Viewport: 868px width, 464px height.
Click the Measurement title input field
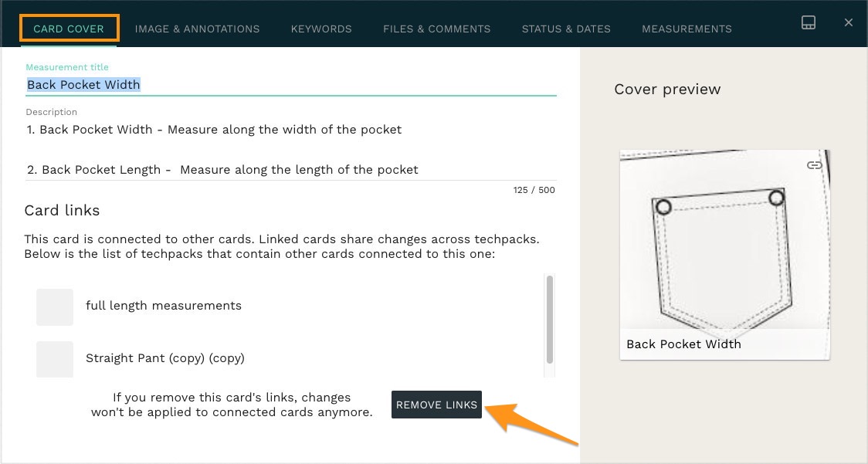click(290, 85)
